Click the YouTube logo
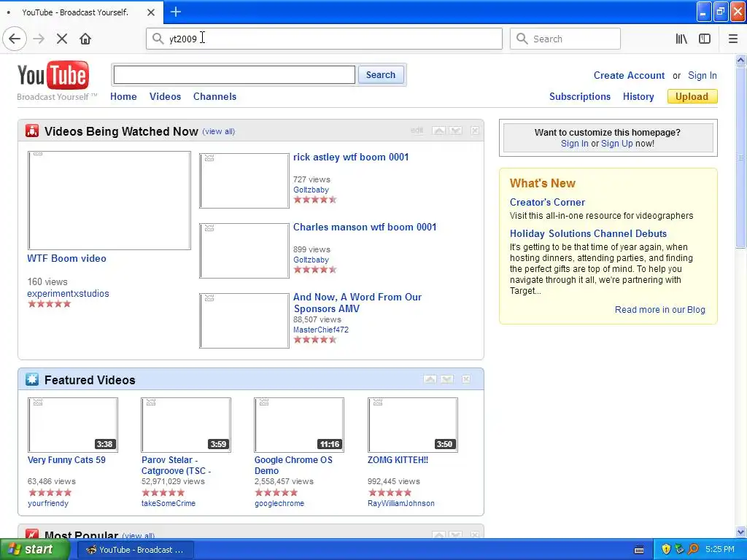The height and width of the screenshot is (560, 747). (x=53, y=76)
